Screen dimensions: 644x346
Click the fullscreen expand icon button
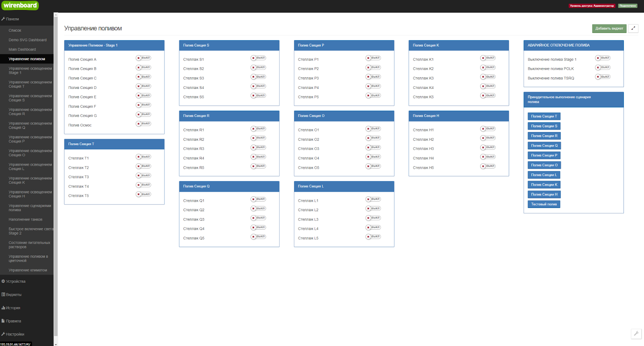pyautogui.click(x=633, y=28)
